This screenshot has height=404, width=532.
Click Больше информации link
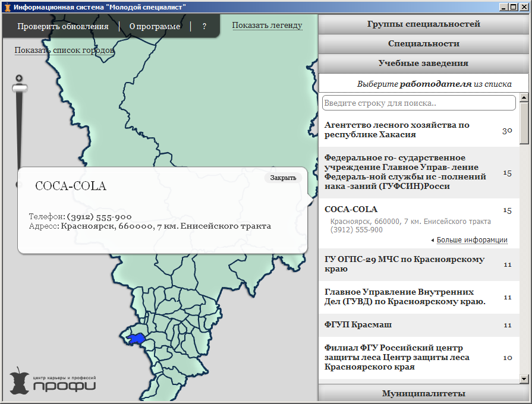[x=472, y=240]
